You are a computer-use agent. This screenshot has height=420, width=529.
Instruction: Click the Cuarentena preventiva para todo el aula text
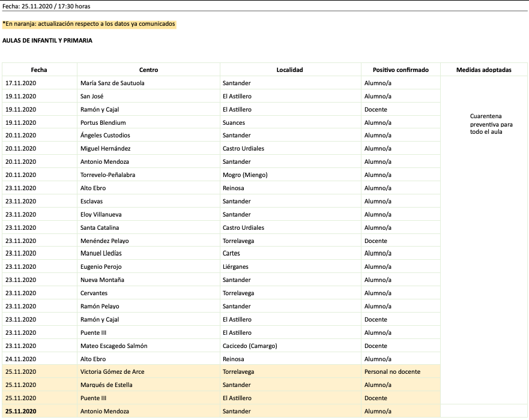491,124
